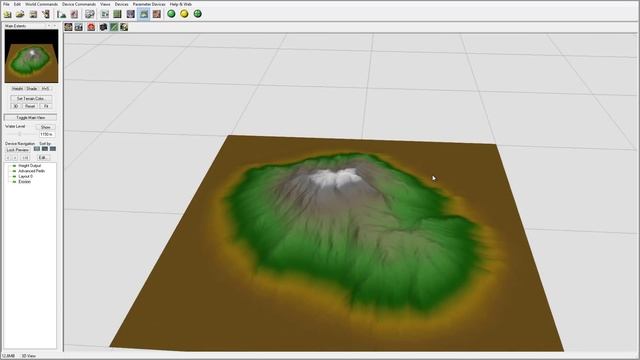
Task: Open the Help & Web menu
Action: [180, 4]
